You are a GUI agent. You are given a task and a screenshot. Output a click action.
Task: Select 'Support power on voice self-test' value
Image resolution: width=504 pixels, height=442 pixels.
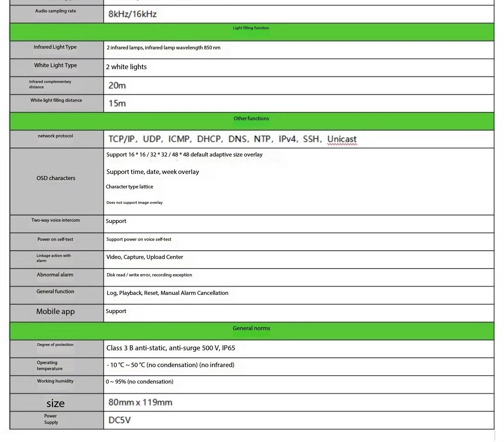139,239
